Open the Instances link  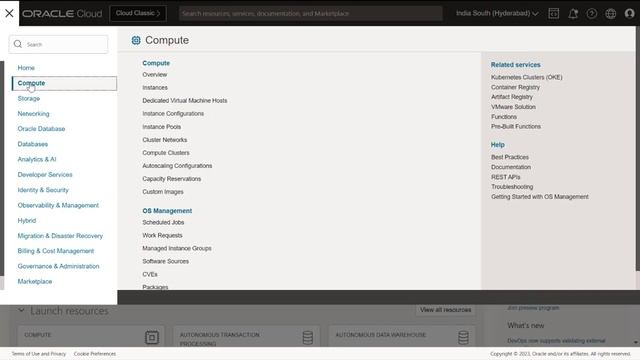coord(155,88)
